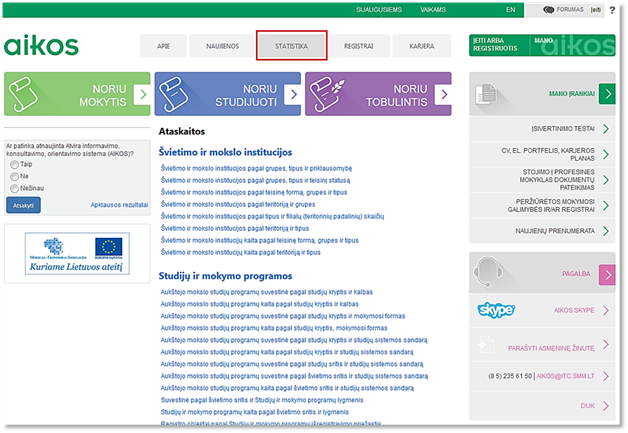Switch to Vaikams section

(x=433, y=10)
